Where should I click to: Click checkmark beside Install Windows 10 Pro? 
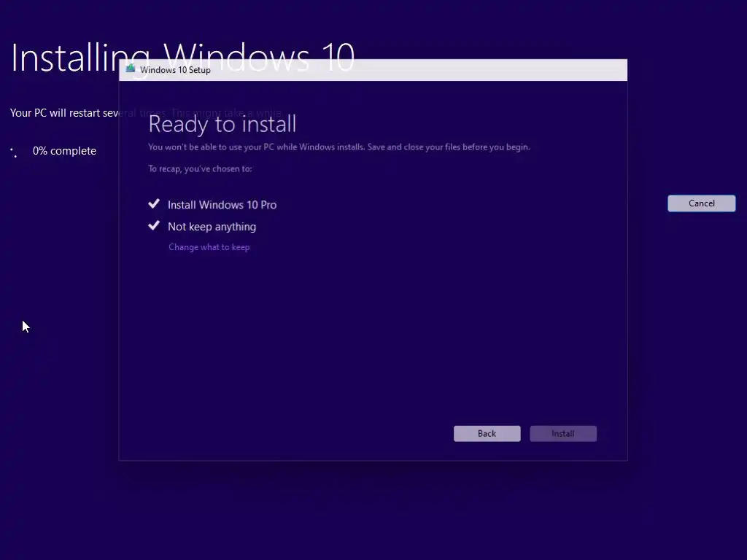pyautogui.click(x=154, y=204)
